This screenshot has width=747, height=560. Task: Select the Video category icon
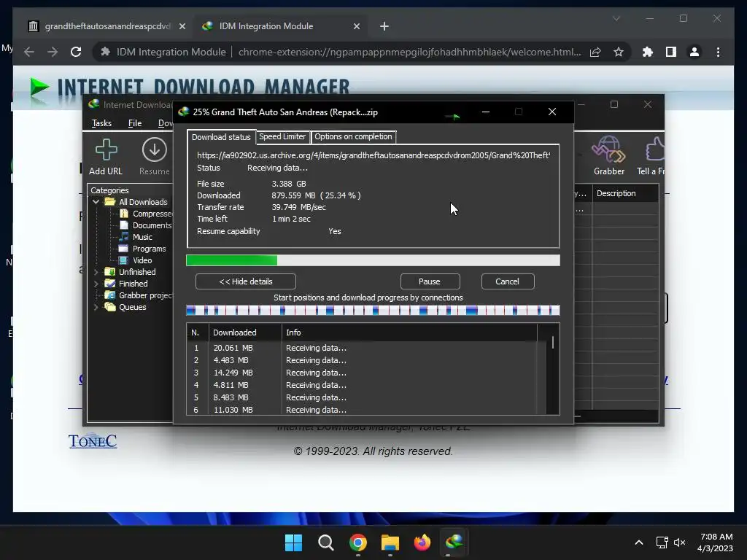pyautogui.click(x=124, y=260)
